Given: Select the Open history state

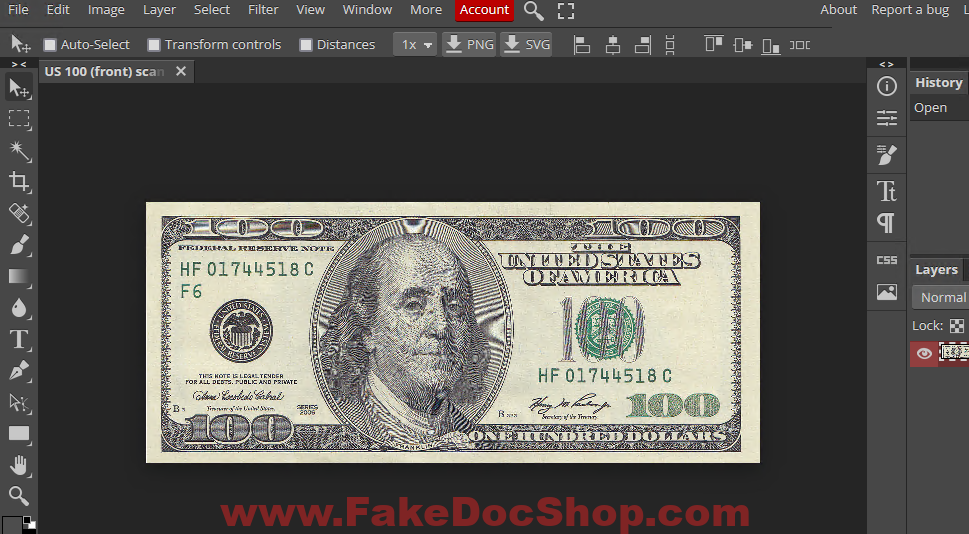Looking at the screenshot, I should [939, 108].
